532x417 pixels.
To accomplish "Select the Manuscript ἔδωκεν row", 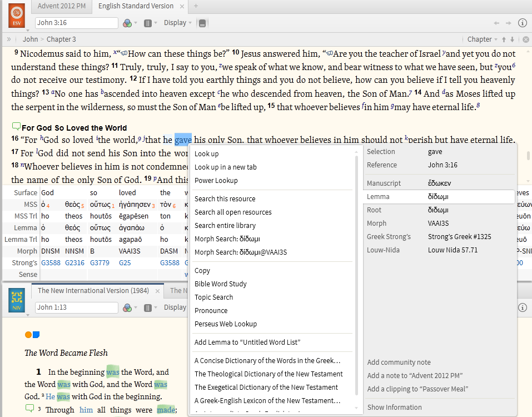I will [x=439, y=183].
